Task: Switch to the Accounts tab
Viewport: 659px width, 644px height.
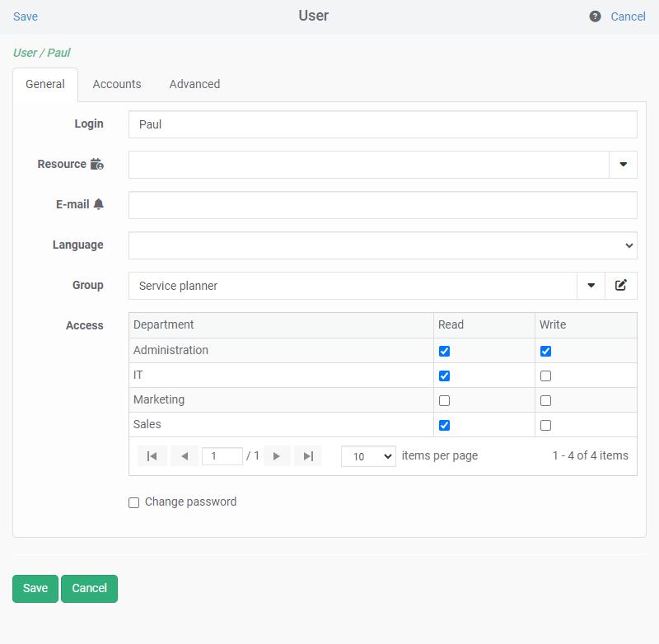Action: pos(117,84)
